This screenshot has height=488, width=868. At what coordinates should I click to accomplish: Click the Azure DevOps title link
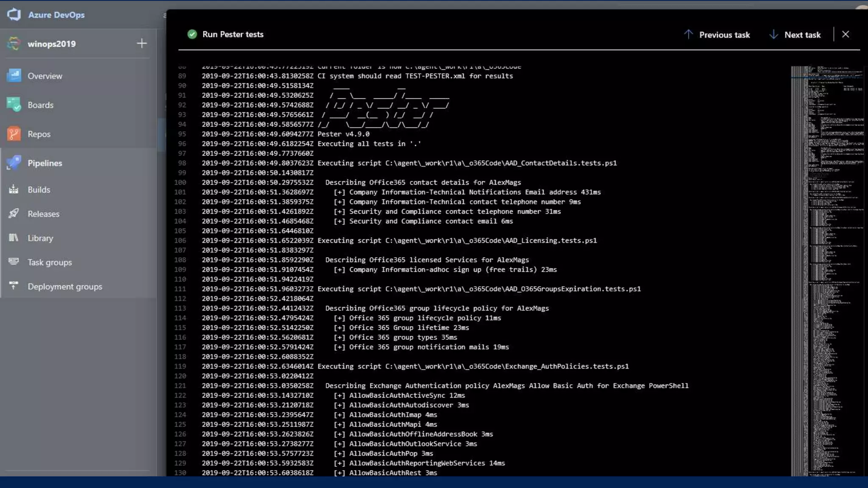tap(56, 15)
